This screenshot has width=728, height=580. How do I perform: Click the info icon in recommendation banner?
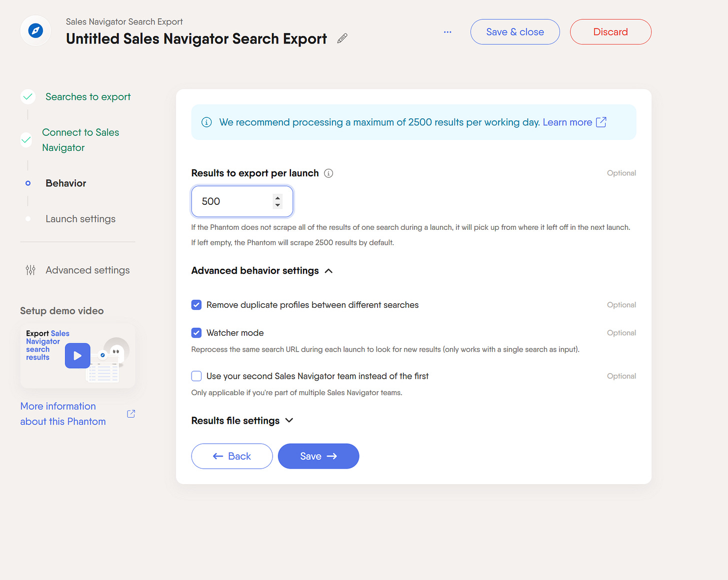pyautogui.click(x=206, y=122)
